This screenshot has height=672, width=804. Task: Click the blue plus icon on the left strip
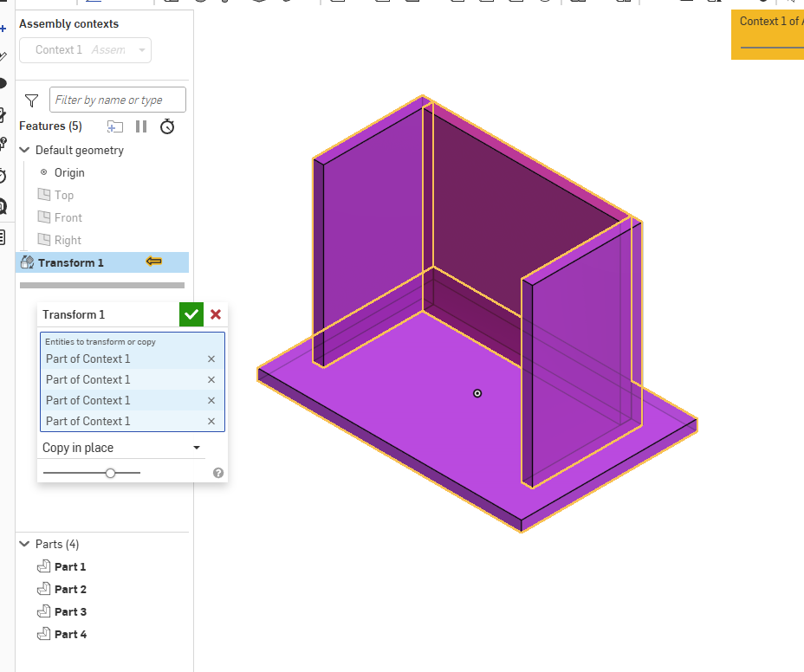3,29
